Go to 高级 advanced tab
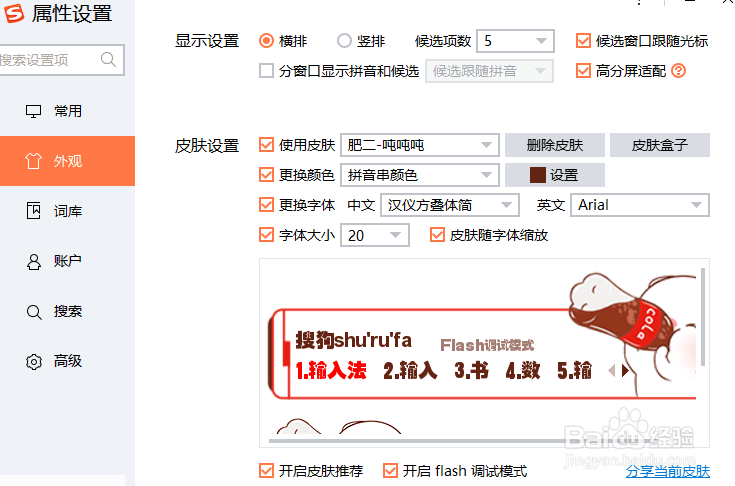This screenshot has width=735, height=486. 68,361
